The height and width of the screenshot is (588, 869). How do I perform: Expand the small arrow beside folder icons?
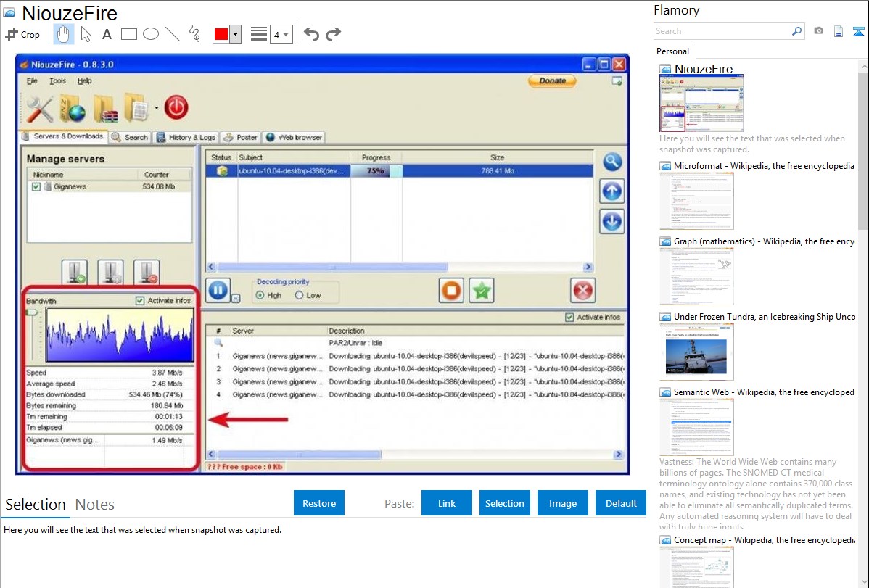(x=156, y=108)
